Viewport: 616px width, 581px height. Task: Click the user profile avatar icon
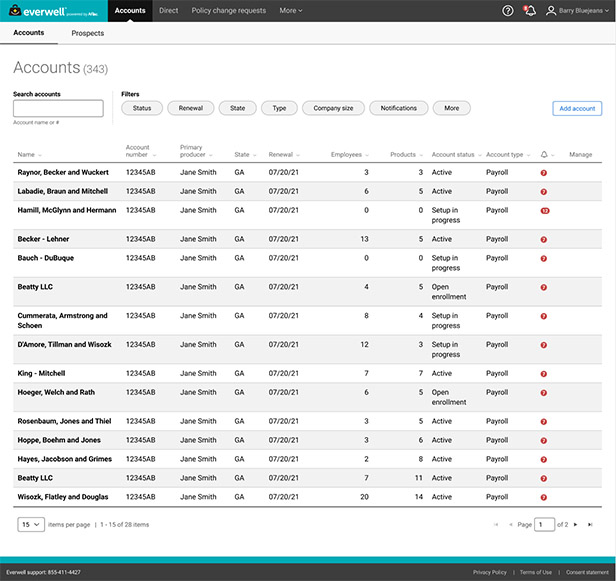[551, 11]
